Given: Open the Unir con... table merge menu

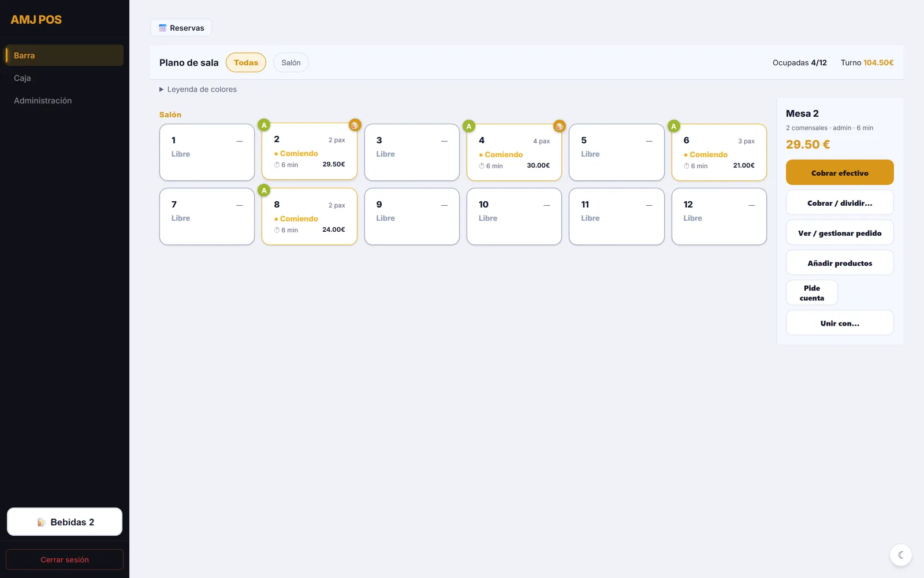Looking at the screenshot, I should [840, 323].
